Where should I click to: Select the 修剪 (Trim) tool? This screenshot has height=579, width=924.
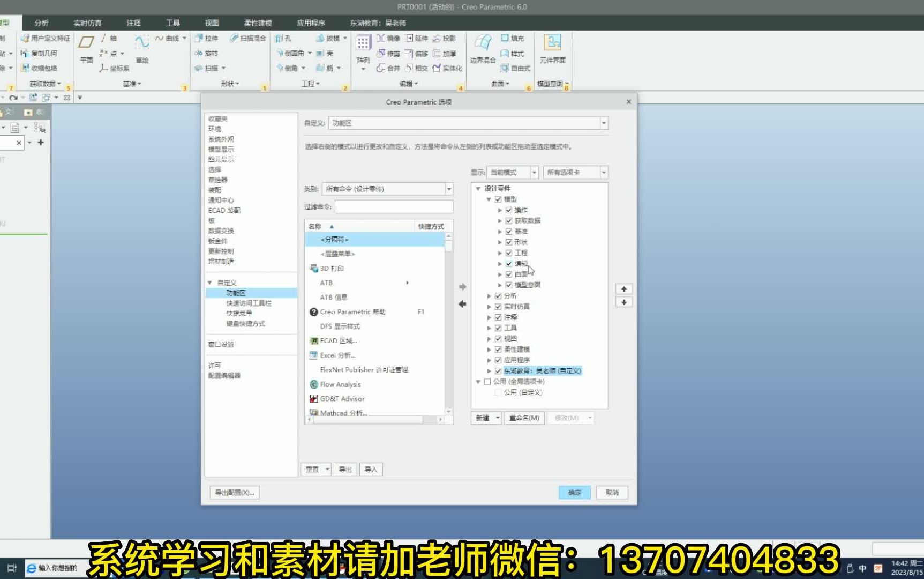coord(389,53)
